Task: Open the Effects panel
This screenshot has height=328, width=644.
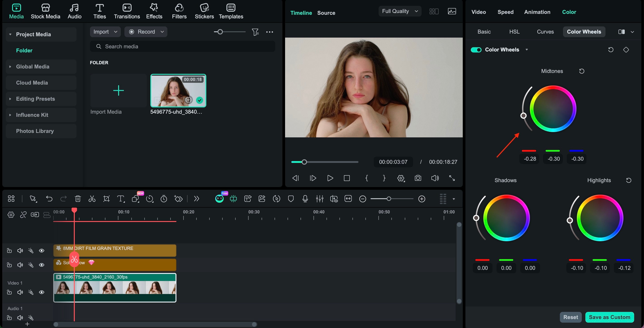Action: pyautogui.click(x=154, y=11)
